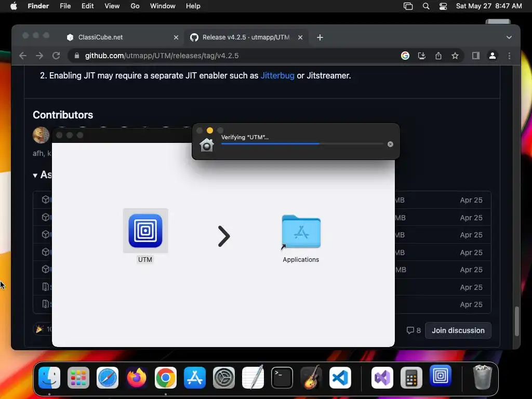Click the address bar URL field
Screen dimensions: 532x399
click(234, 56)
